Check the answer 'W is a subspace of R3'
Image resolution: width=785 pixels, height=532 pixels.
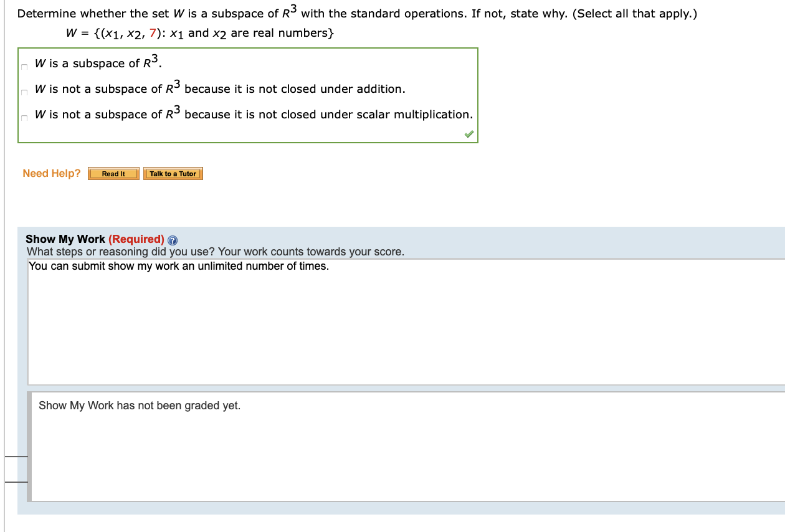point(23,65)
